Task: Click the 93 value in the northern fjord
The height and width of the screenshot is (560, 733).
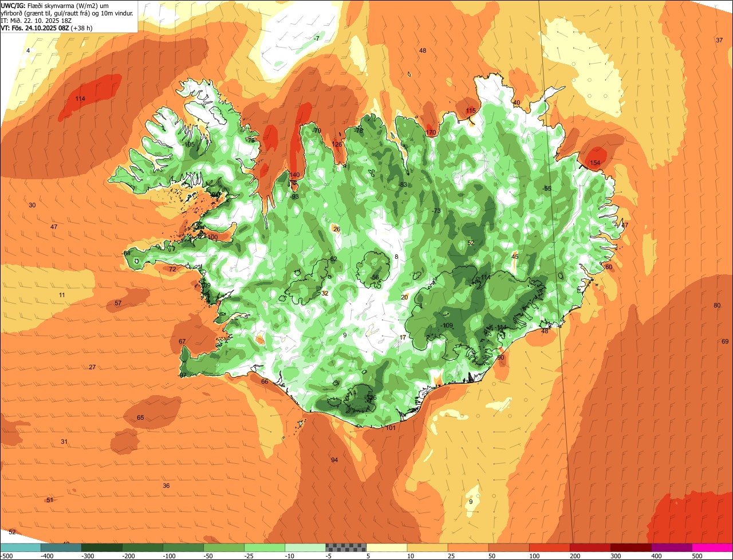Action: pos(295,196)
